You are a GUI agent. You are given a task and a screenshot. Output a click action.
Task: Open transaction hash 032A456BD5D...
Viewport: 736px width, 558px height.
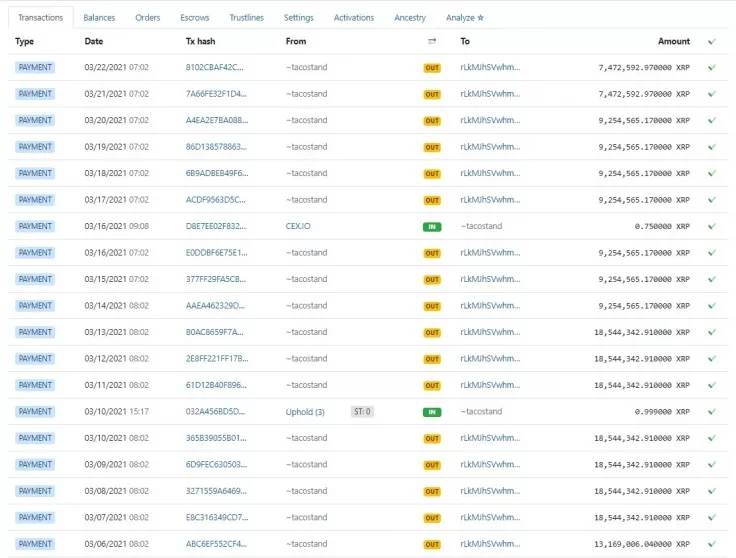pyautogui.click(x=215, y=412)
